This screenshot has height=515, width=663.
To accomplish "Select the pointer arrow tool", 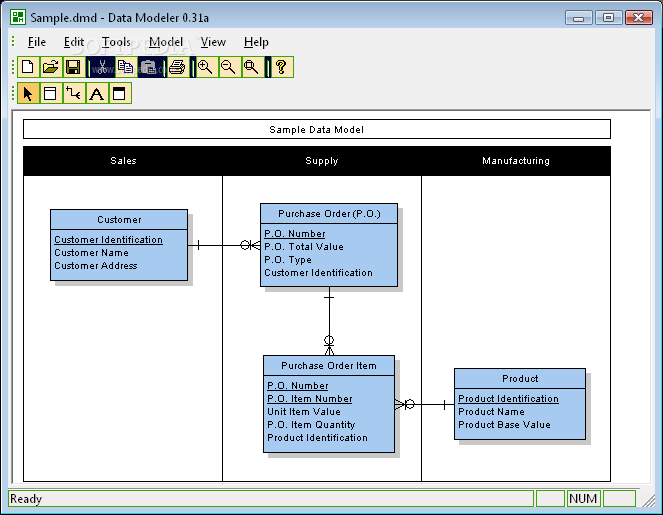I will coord(28,93).
